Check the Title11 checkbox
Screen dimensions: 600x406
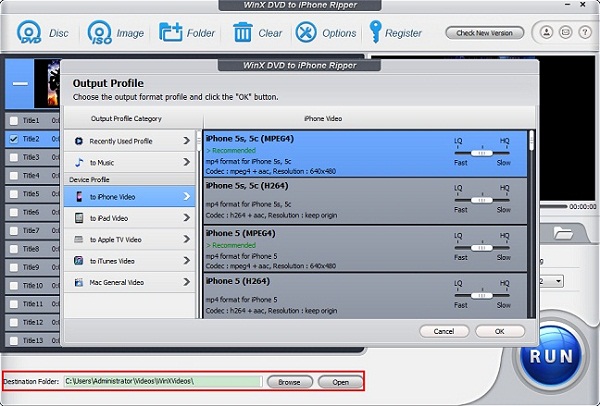click(14, 304)
